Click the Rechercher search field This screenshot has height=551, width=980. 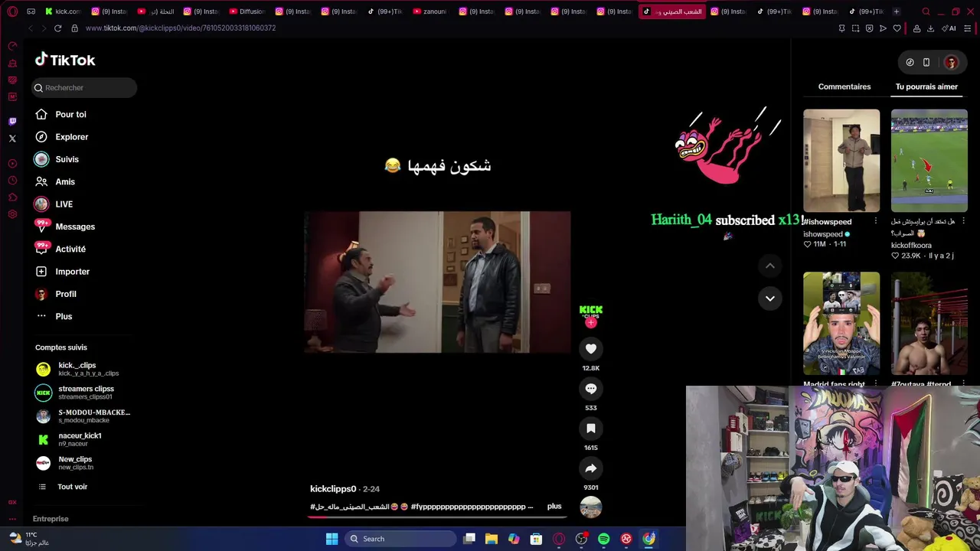[x=84, y=87]
